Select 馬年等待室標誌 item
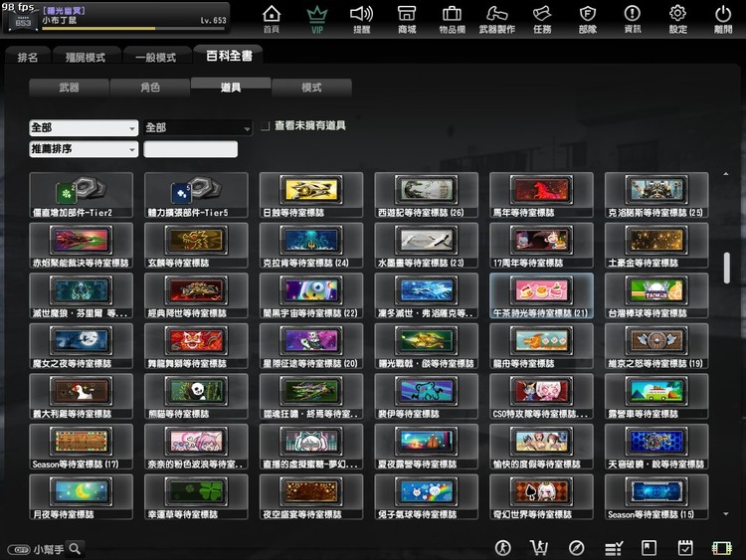Screen dimensions: 746x560 pyautogui.click(x=541, y=196)
